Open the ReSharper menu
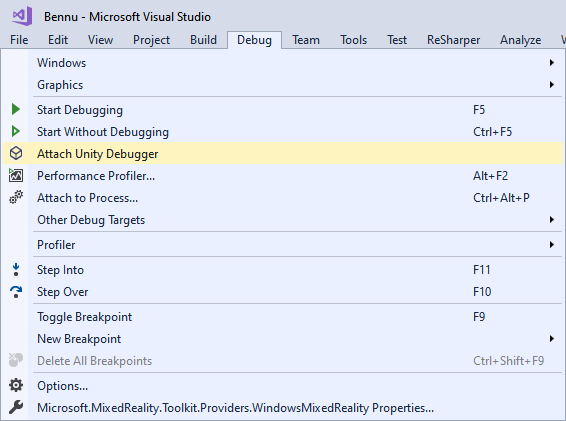 (453, 40)
